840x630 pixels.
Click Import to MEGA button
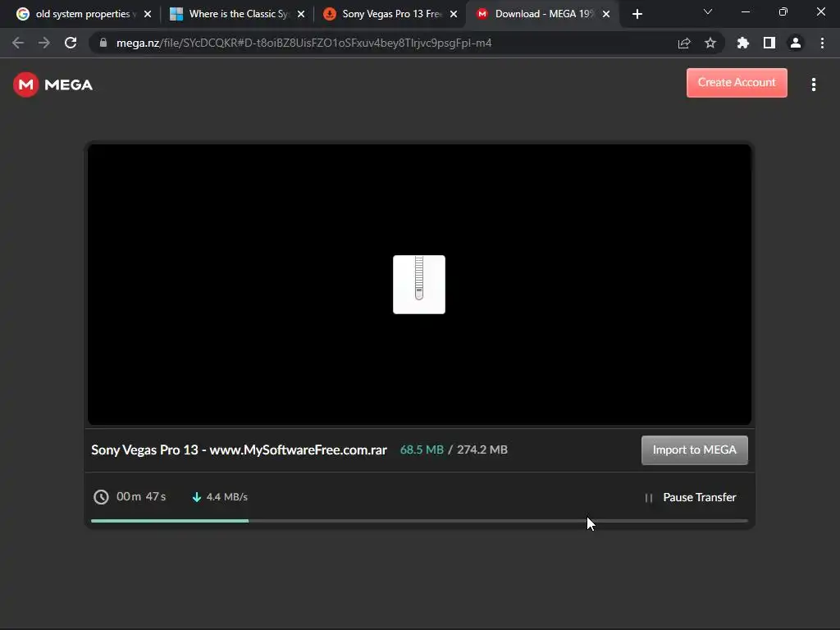click(694, 450)
